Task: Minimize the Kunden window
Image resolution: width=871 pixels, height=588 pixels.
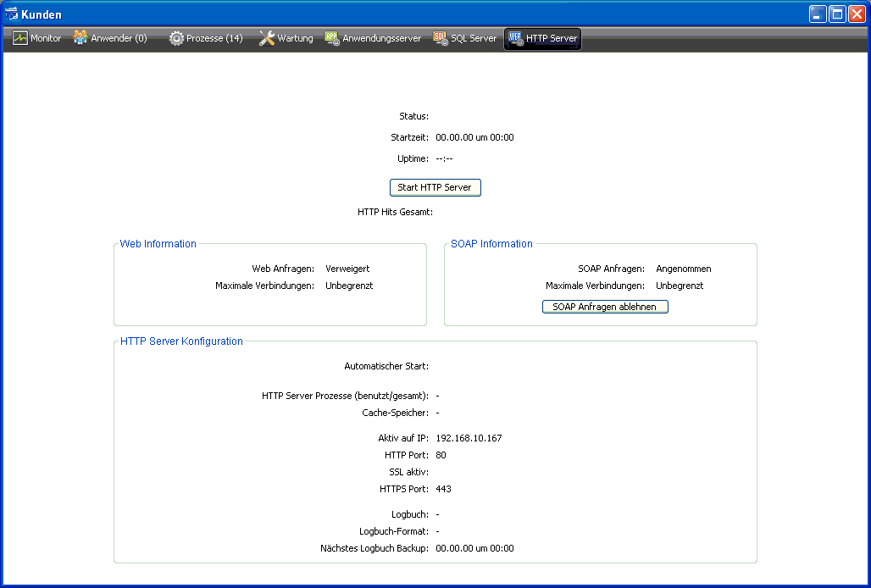Action: (818, 14)
